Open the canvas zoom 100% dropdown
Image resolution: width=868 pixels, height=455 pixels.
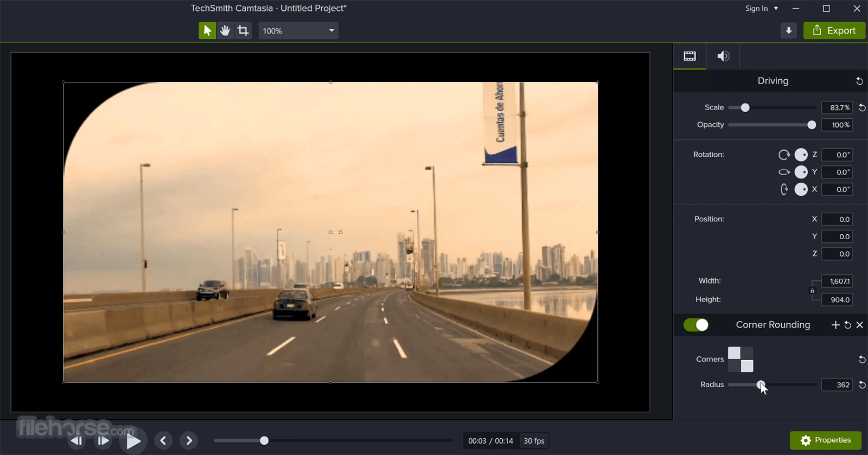(298, 31)
